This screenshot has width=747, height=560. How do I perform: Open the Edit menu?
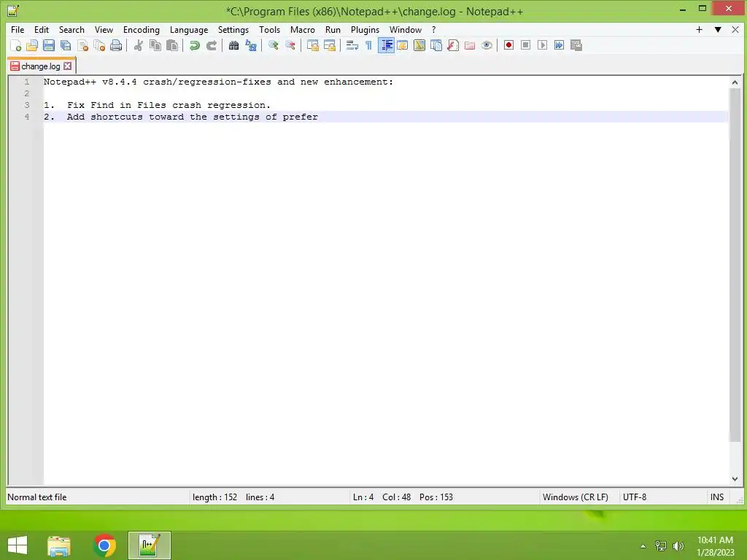coord(42,29)
